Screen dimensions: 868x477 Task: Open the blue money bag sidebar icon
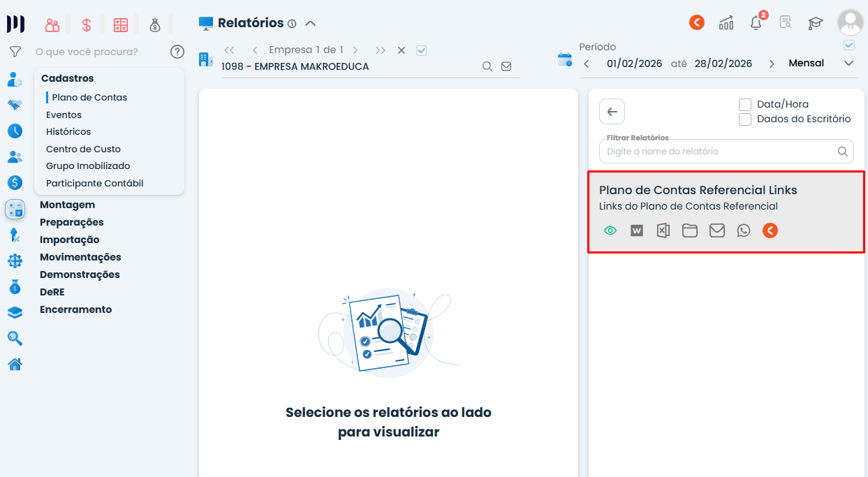[15, 286]
